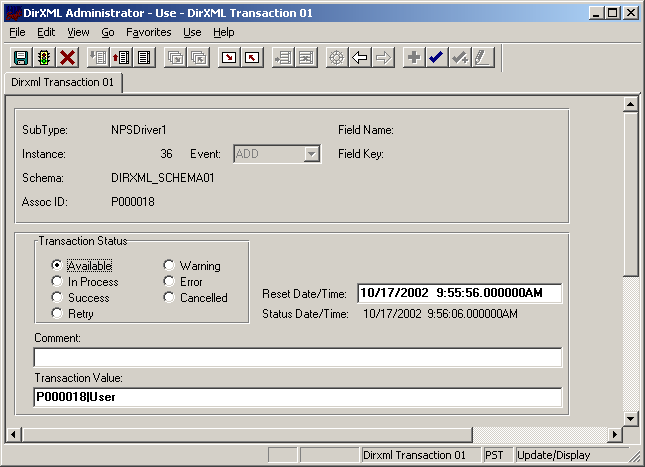The height and width of the screenshot is (467, 645).
Task: Click the horizontal scrollbar left arrow
Action: point(14,434)
